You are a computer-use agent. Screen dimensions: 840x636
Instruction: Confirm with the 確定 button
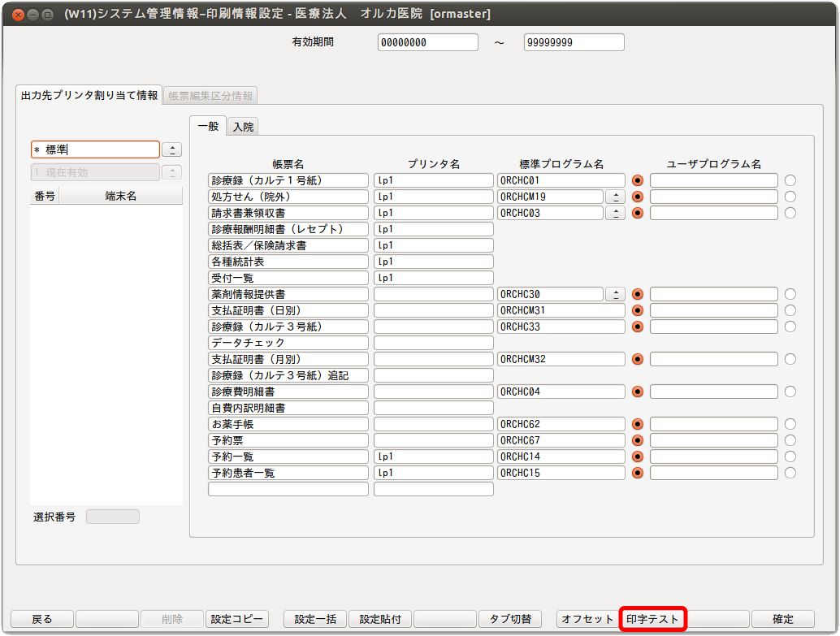(x=782, y=619)
